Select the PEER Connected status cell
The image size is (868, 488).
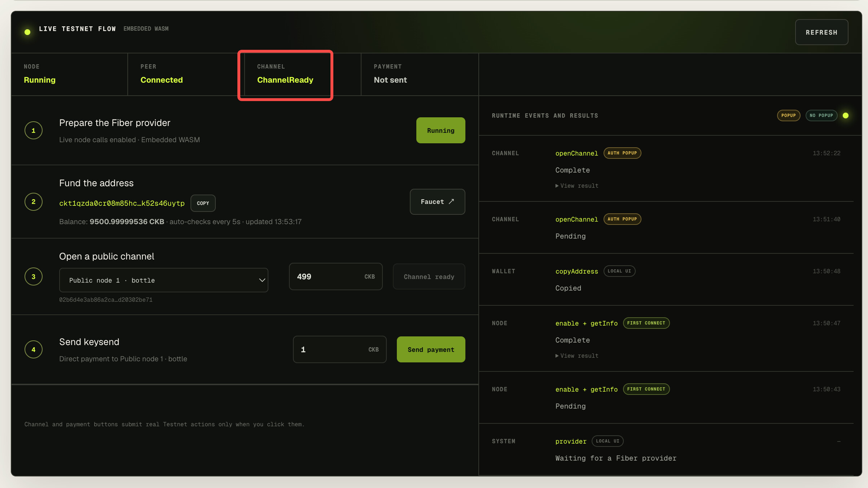(x=186, y=74)
